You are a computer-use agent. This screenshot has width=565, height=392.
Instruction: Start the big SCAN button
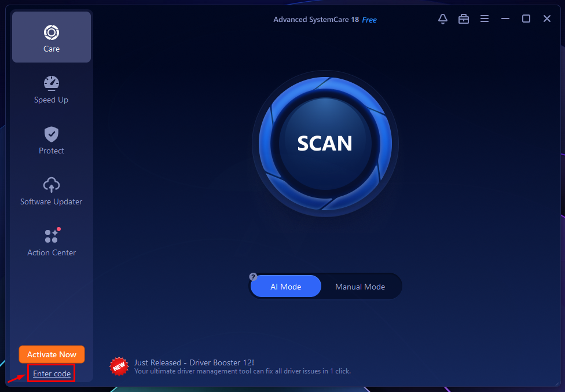tap(325, 144)
